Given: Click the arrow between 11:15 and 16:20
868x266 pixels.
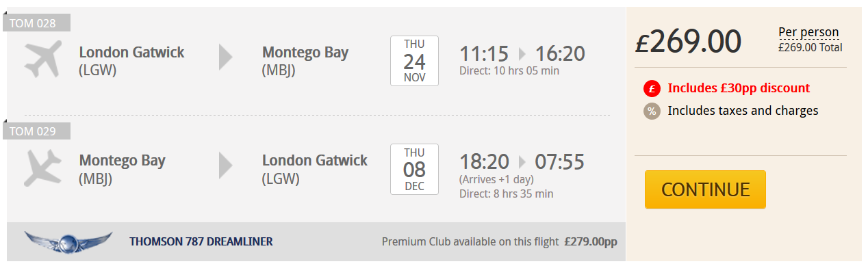Looking at the screenshot, I should 522,53.
